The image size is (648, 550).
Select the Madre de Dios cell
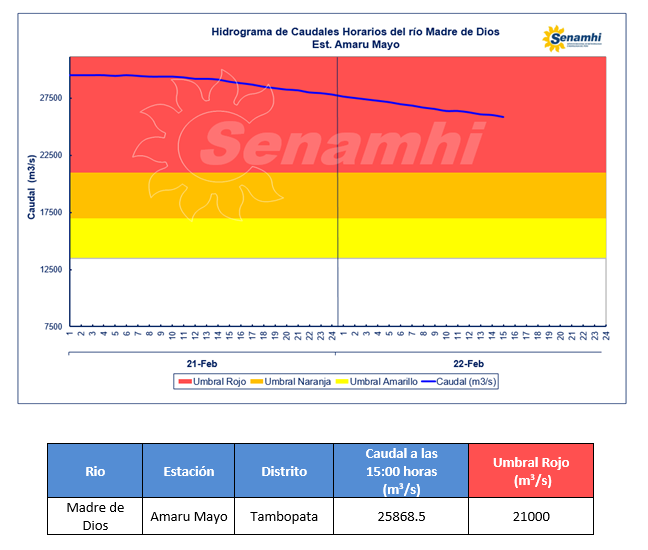click(95, 516)
